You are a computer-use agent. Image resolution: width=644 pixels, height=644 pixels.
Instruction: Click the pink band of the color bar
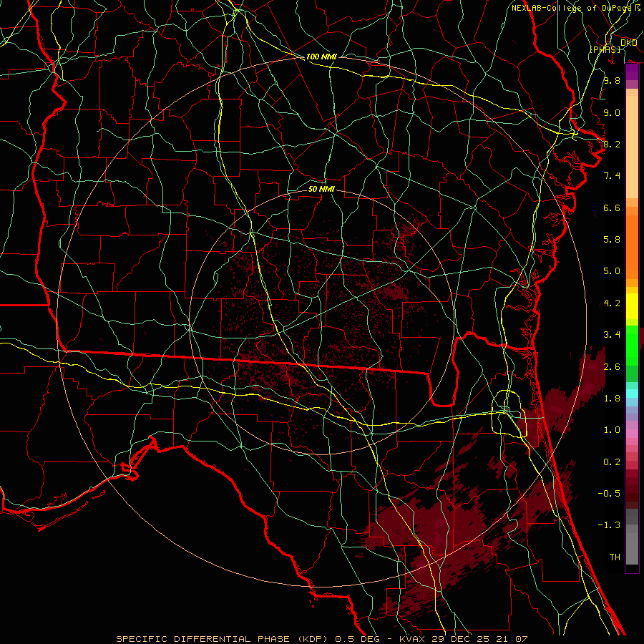click(632, 434)
